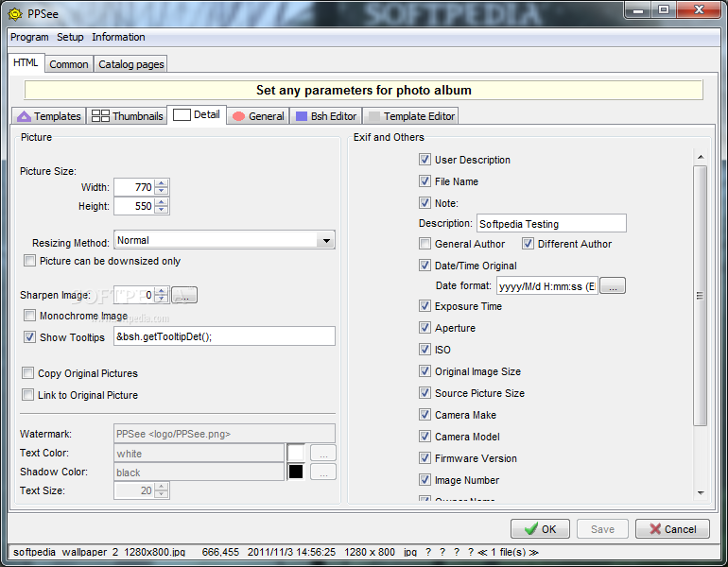This screenshot has width=728, height=567.
Task: Decrease Picture Width with the down arrow
Action: click(x=161, y=191)
